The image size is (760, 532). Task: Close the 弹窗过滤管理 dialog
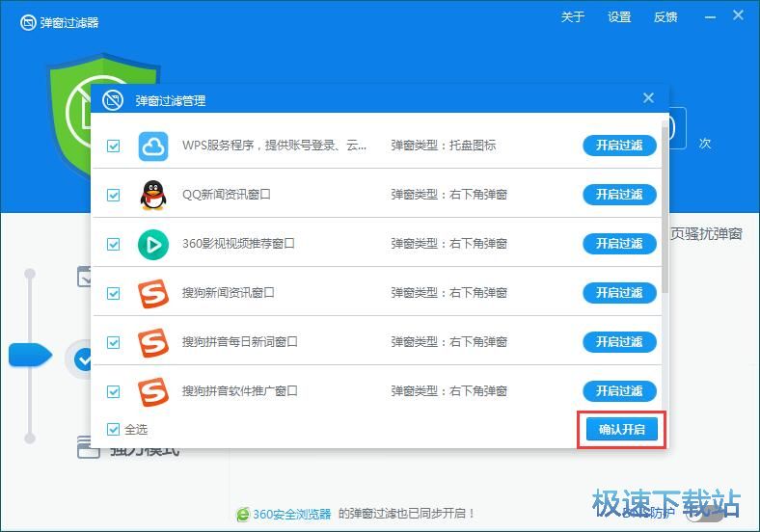point(648,98)
